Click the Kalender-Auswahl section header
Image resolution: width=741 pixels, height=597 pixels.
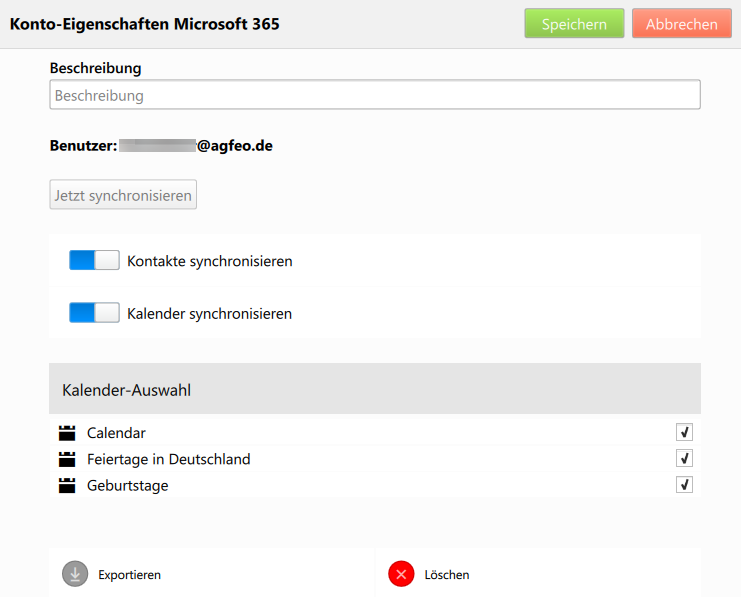tap(375, 389)
